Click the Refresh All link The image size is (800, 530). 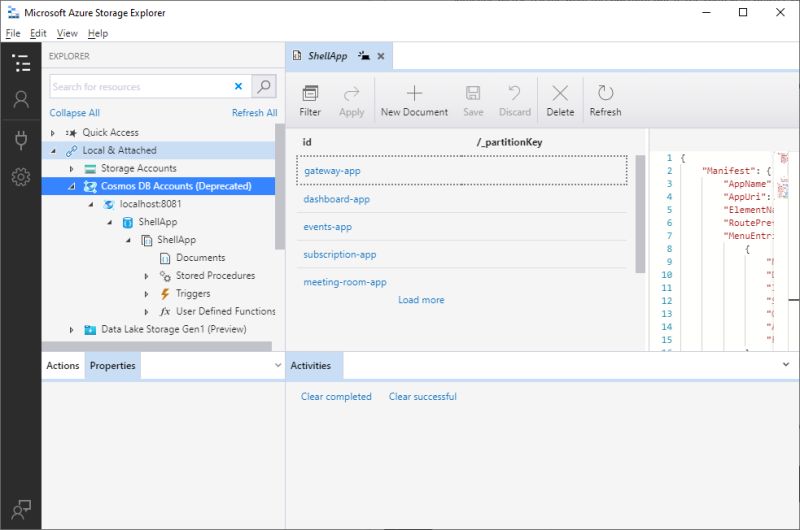point(254,113)
